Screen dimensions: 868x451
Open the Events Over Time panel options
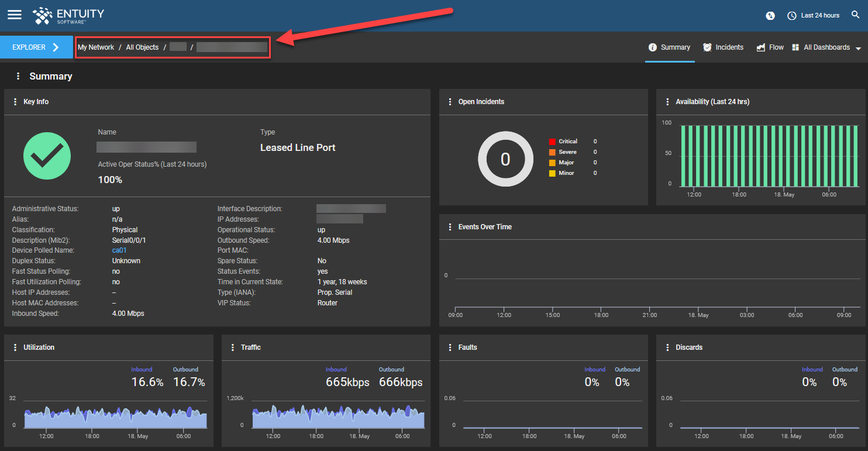450,227
